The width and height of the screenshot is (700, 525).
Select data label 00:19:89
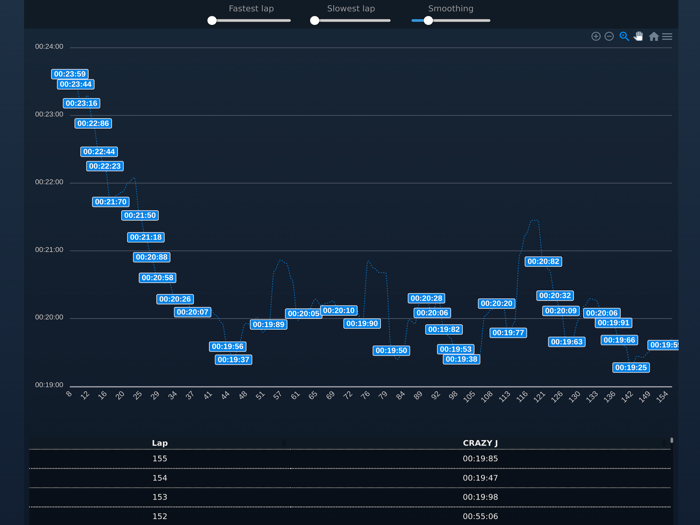pos(269,325)
